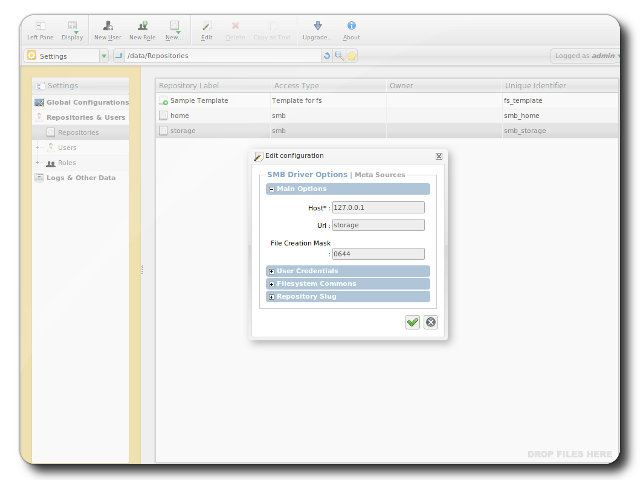
Task: Click the Host input field
Action: click(x=378, y=208)
